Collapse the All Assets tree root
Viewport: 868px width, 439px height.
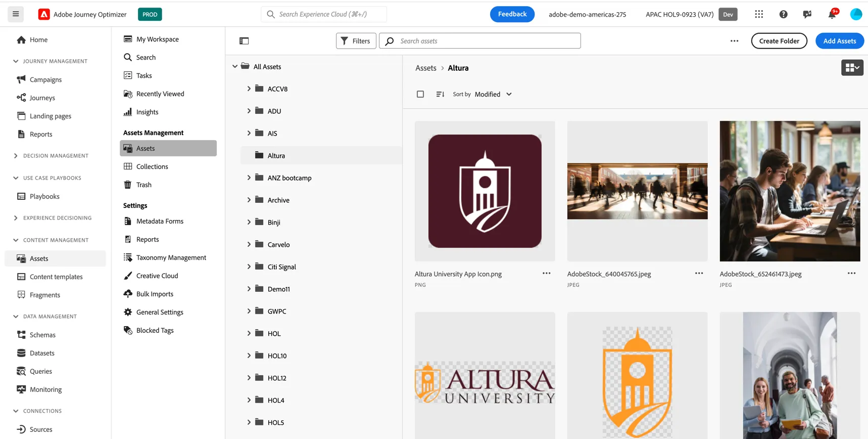point(235,66)
